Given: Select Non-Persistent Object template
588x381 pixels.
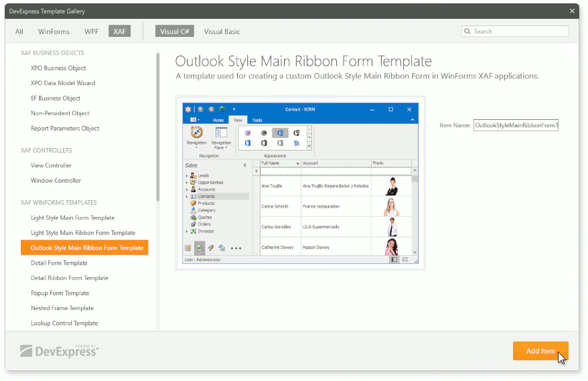Looking at the screenshot, I should [x=60, y=113].
